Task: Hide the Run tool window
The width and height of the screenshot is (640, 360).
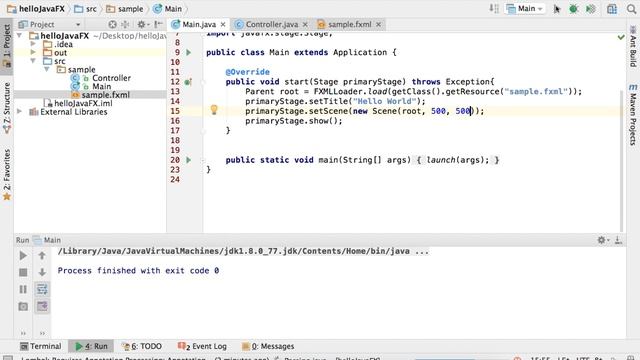Action: (619, 240)
